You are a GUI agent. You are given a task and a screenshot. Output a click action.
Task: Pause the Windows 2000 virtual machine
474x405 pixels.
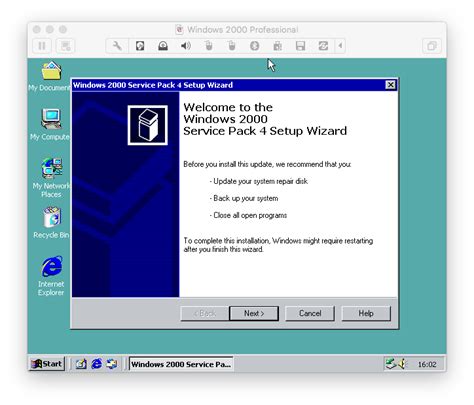(42, 46)
